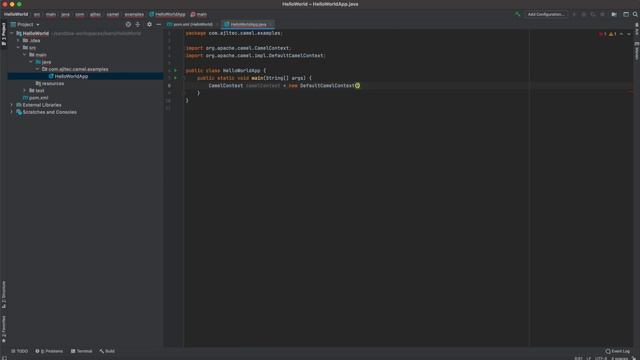
Task: Click the expand/collapse all icon in Project panel
Action: [x=138, y=24]
